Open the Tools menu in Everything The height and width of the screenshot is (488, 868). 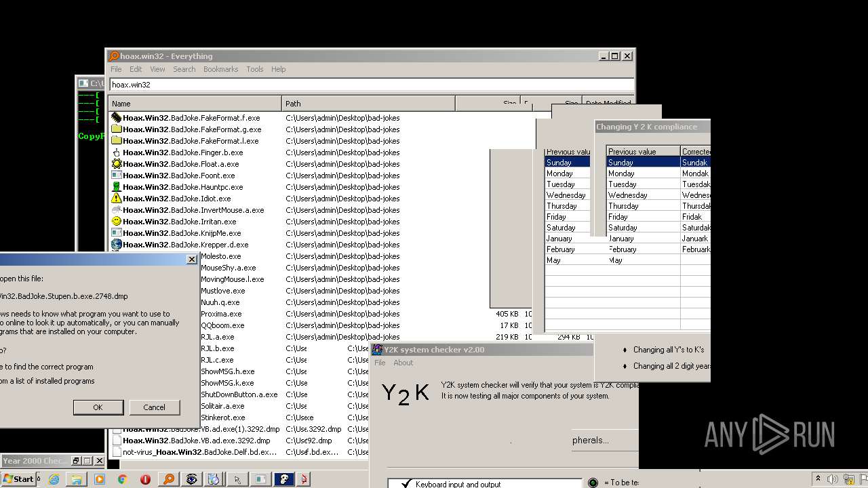click(255, 69)
